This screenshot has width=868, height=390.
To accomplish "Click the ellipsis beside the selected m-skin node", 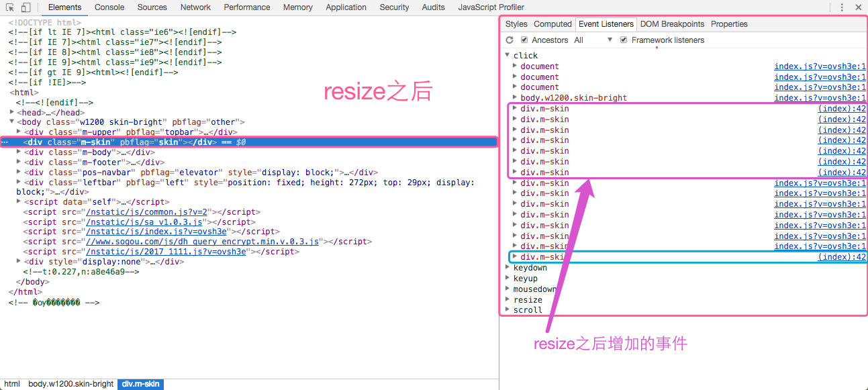I will pyautogui.click(x=5, y=142).
